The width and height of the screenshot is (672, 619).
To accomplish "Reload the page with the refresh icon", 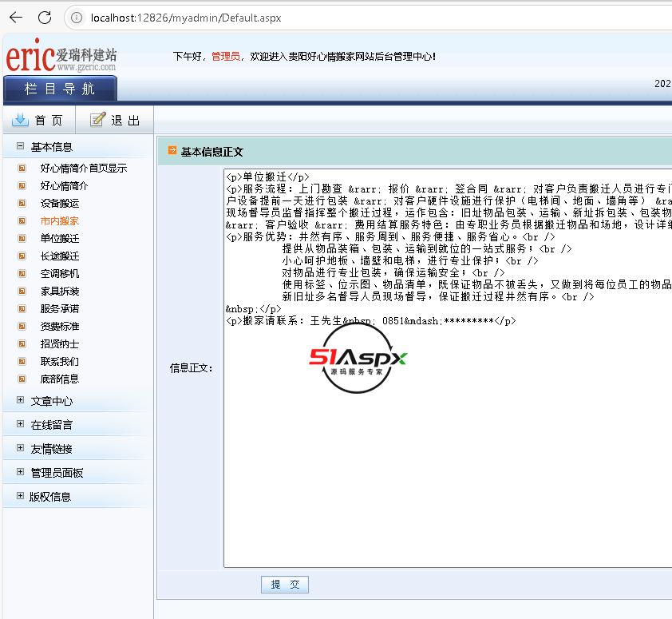I will click(45, 18).
